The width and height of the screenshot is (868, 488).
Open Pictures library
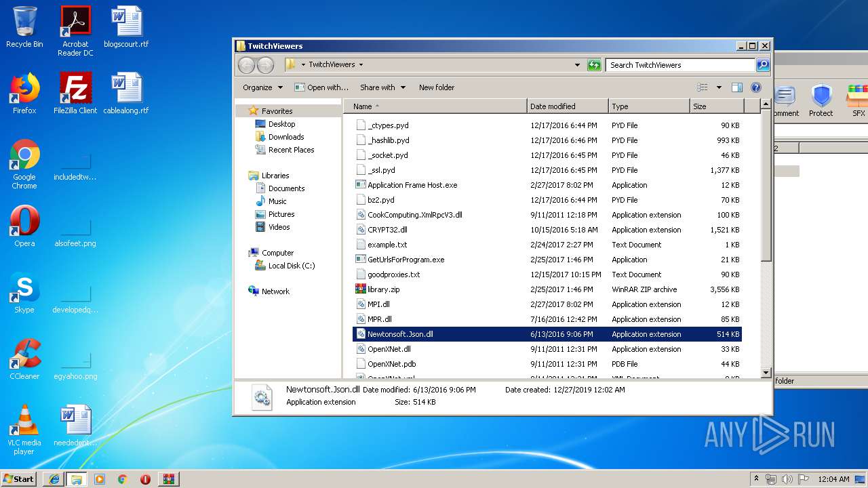tap(281, 214)
